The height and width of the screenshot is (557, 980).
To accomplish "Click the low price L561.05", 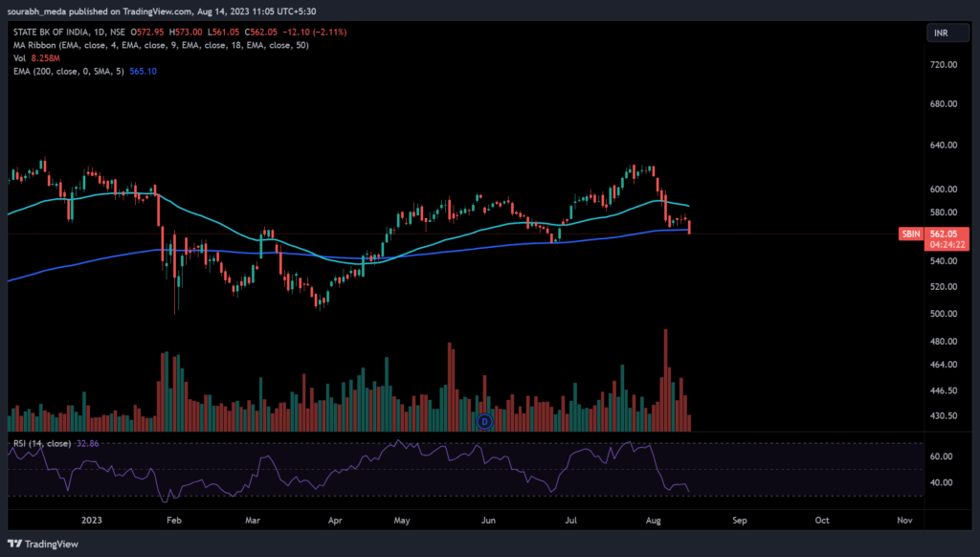I will point(224,32).
